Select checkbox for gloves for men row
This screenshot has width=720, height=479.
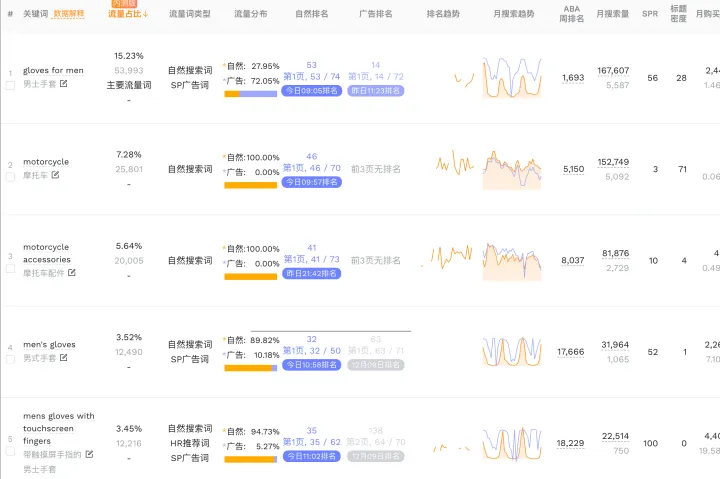10,85
